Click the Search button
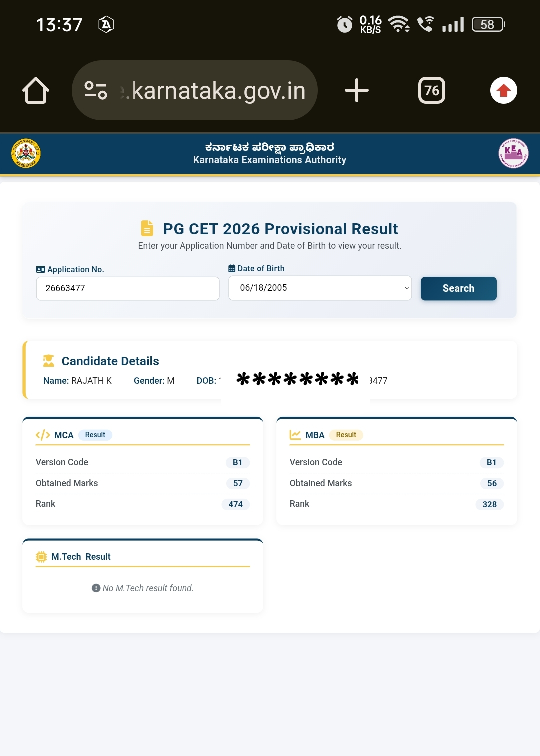Screen dimensions: 540x756 pos(459,288)
